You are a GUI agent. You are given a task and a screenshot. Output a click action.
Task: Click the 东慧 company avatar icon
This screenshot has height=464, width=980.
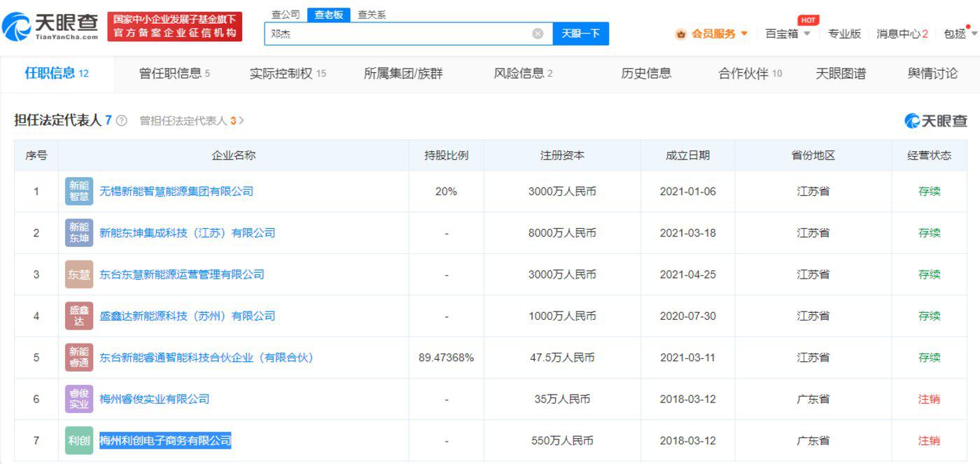pos(78,274)
